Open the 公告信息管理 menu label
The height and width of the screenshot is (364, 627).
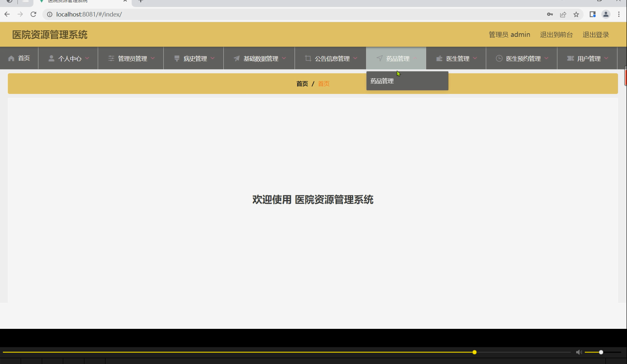coord(332,59)
